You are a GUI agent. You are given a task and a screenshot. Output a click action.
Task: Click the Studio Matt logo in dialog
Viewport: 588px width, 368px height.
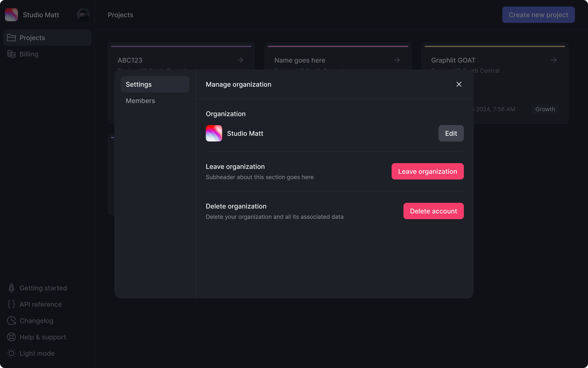point(214,133)
